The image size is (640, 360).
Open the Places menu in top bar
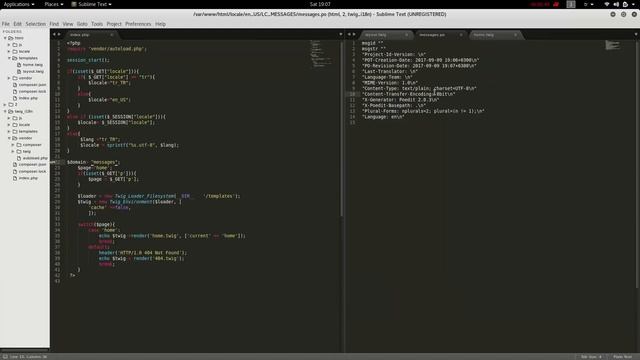pyautogui.click(x=53, y=4)
